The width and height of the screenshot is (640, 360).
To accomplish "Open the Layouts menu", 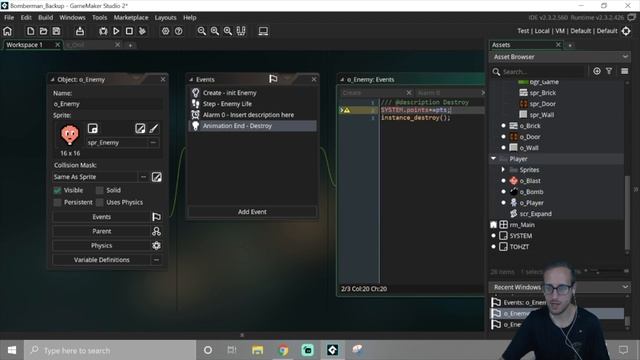I will coord(165,18).
